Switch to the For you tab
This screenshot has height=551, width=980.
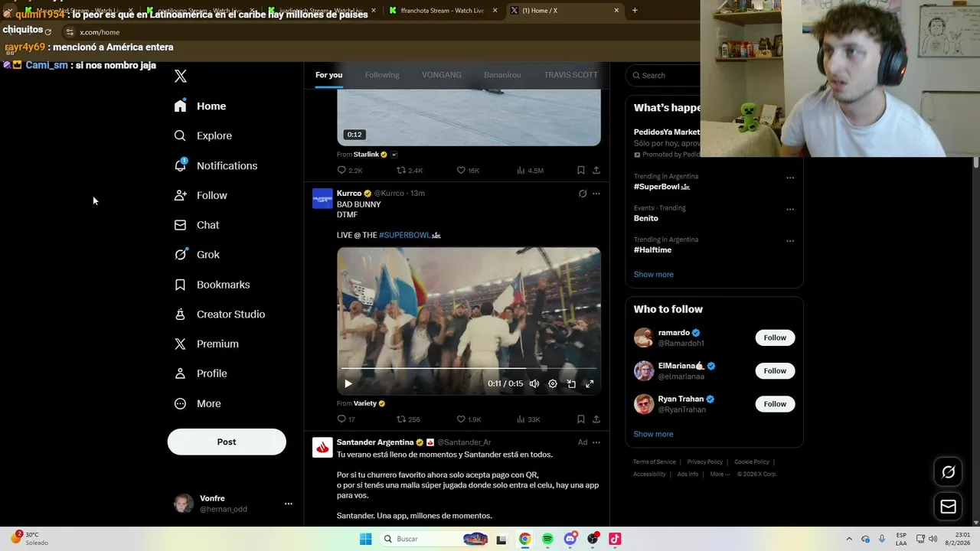click(x=328, y=75)
